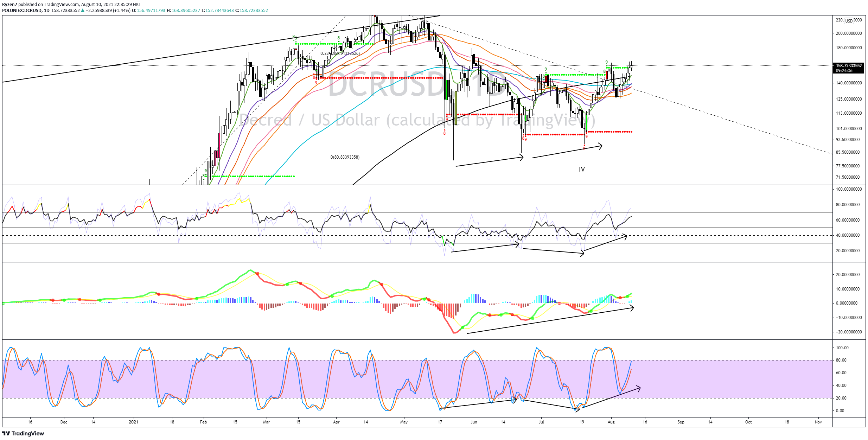Click the Oct label on time axis

tap(748, 422)
